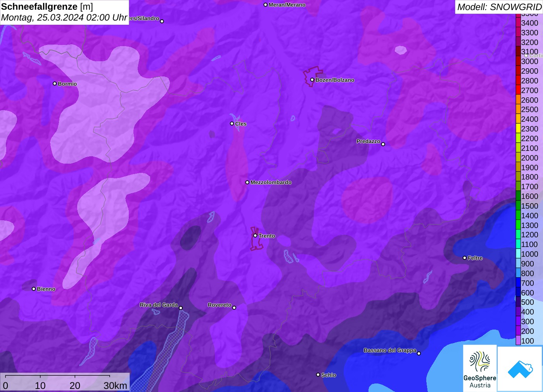Select the legend swatch for 1800

pos(518,176)
